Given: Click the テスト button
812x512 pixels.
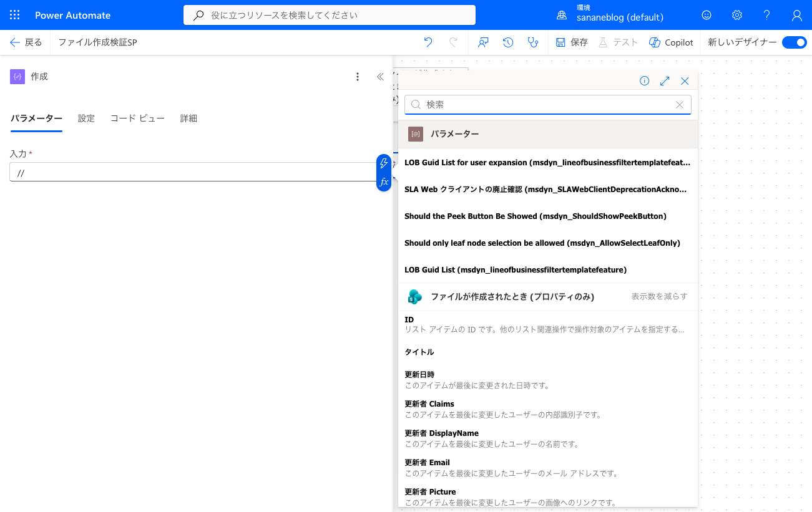Looking at the screenshot, I should [x=618, y=42].
